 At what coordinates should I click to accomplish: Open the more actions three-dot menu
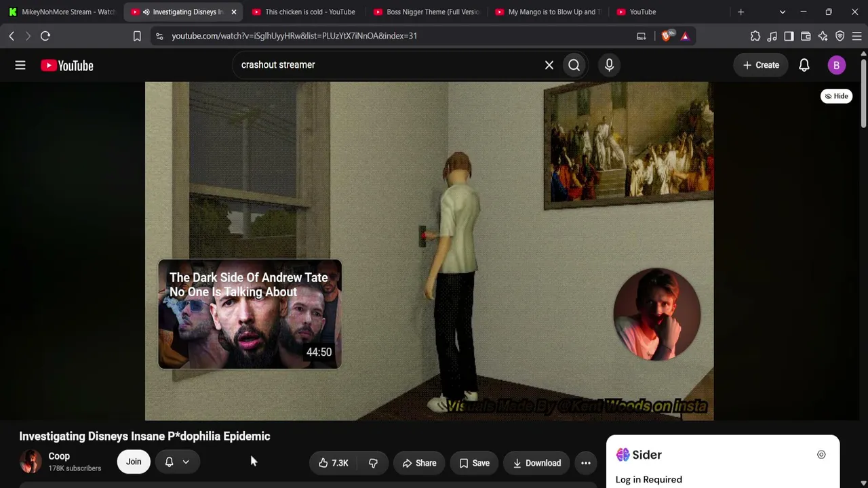(x=586, y=463)
